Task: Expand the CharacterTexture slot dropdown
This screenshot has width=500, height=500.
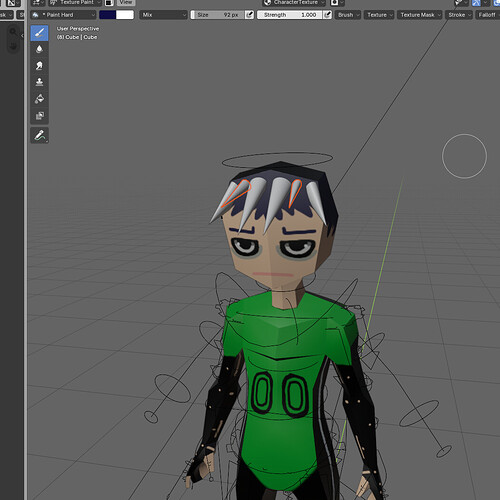Action: [x=294, y=3]
